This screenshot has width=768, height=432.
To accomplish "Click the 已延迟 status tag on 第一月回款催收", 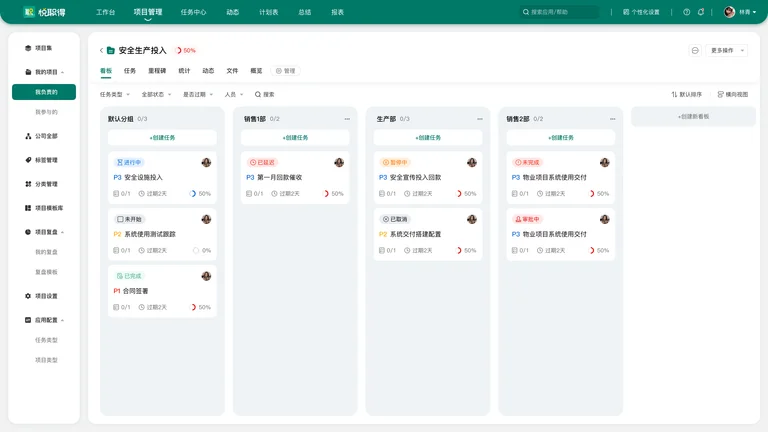I will pyautogui.click(x=262, y=163).
